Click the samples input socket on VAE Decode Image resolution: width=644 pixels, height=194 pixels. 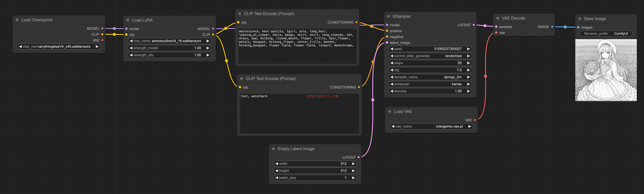tap(496, 27)
